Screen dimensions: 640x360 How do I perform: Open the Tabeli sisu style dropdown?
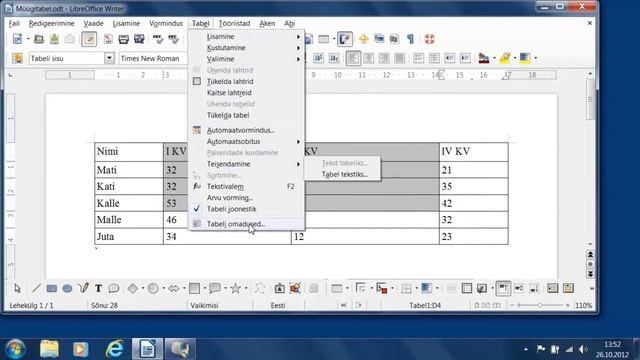tap(109, 58)
